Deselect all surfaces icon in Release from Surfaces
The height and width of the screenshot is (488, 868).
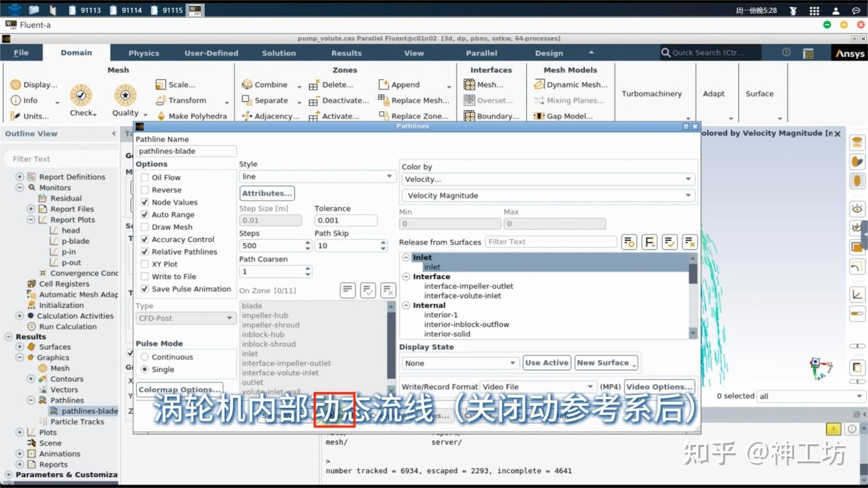(x=689, y=242)
